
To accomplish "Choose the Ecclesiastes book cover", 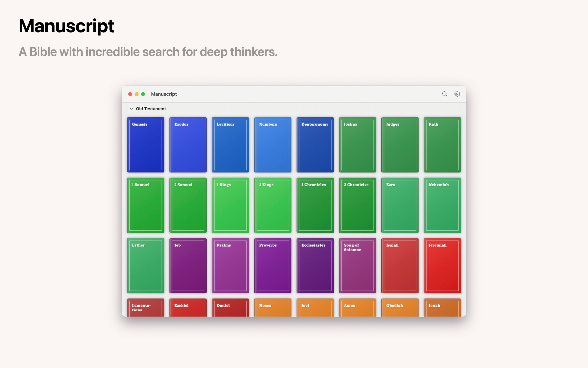I will [315, 266].
